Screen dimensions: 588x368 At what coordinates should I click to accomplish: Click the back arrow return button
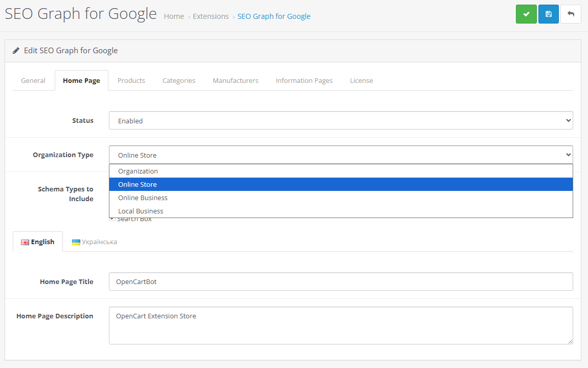(x=571, y=14)
